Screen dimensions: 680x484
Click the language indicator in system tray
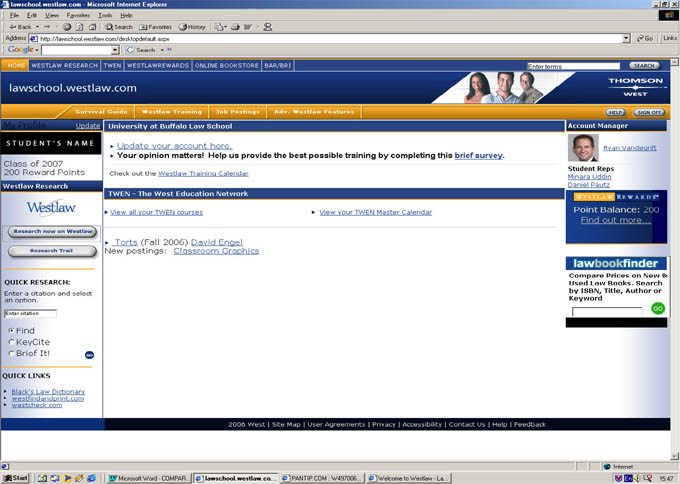(x=628, y=478)
